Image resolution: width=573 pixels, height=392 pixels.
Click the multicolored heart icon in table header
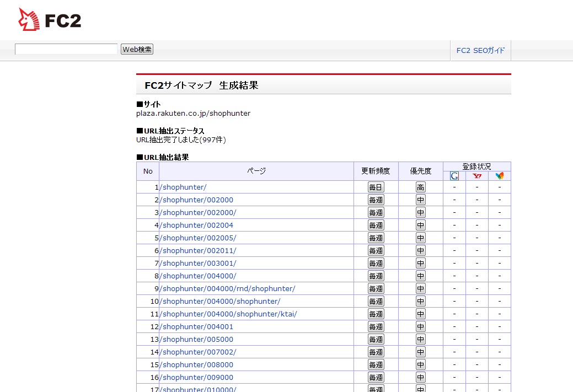500,176
